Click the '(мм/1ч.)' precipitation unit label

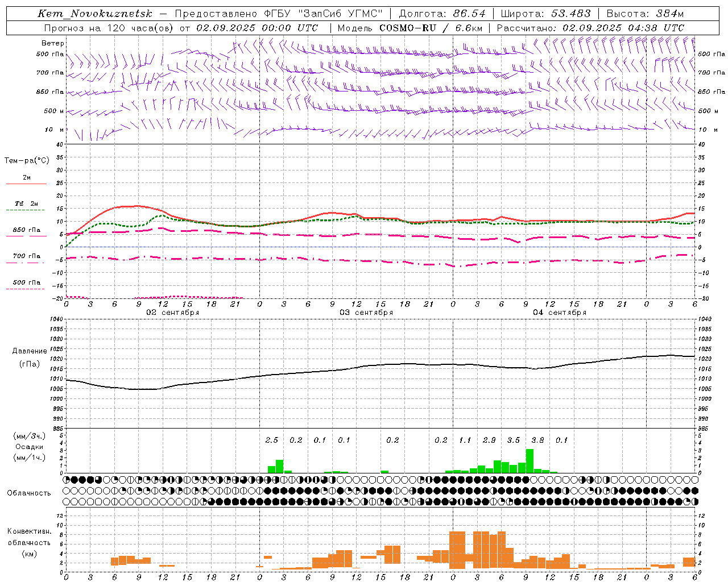tap(30, 458)
